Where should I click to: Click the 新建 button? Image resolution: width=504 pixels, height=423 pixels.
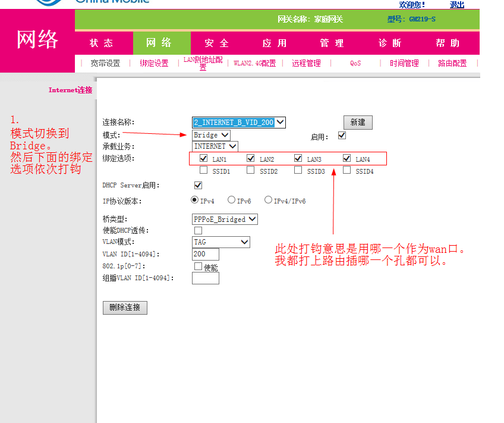(x=358, y=122)
